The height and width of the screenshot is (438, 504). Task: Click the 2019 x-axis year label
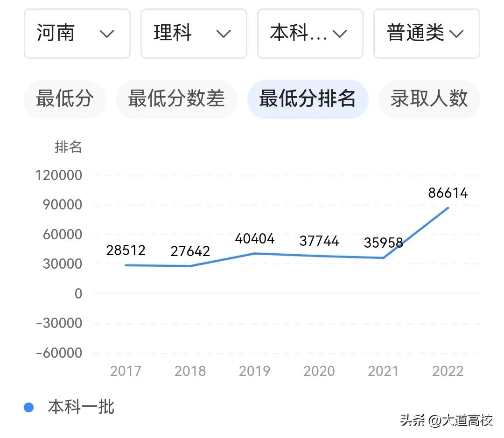[x=255, y=371]
